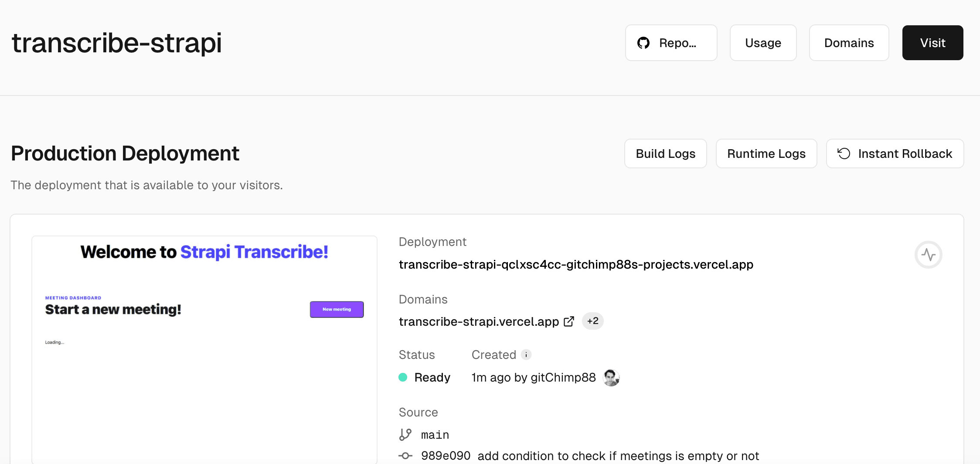Click the Production Deployment heading
This screenshot has height=464, width=980.
click(125, 154)
